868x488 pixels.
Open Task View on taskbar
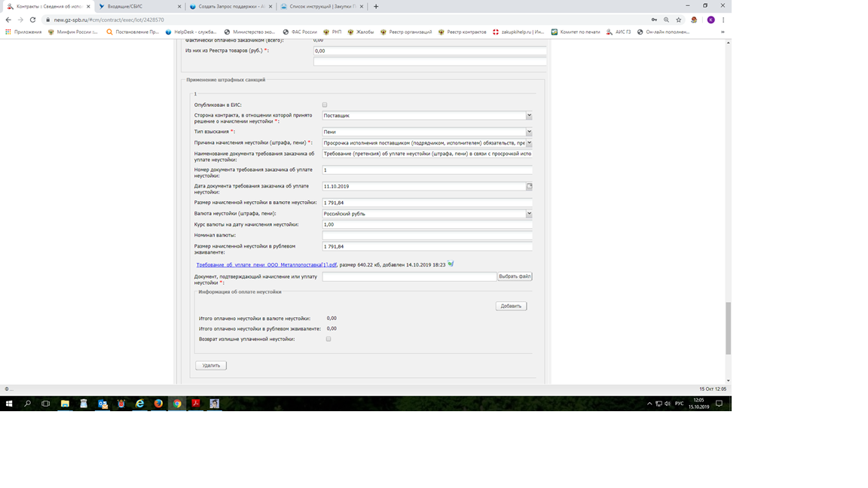pyautogui.click(x=45, y=404)
